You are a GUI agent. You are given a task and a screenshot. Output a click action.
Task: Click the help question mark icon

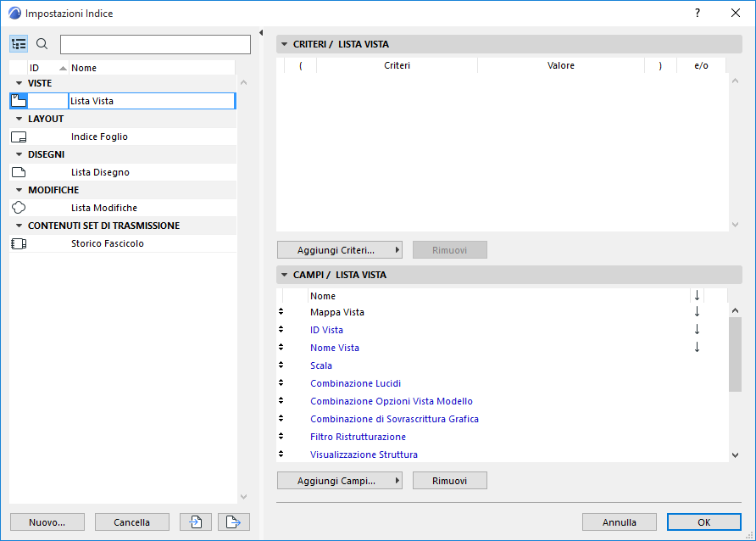click(698, 13)
